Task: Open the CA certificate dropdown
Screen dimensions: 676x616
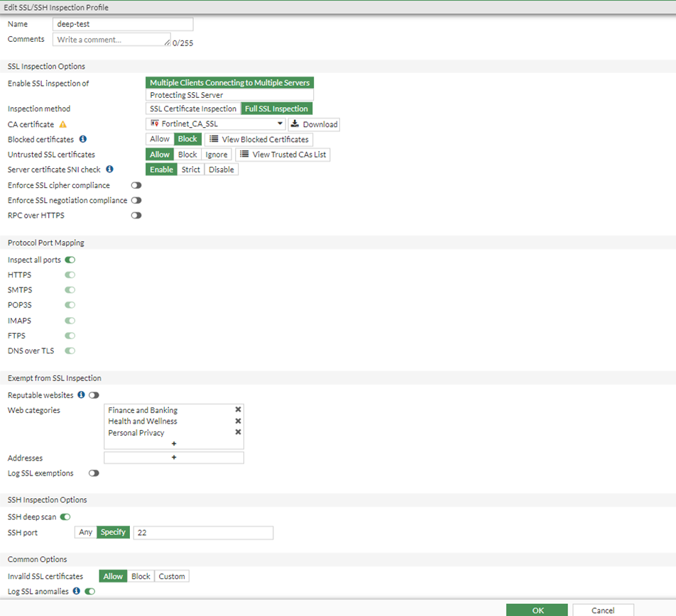Action: [x=216, y=124]
